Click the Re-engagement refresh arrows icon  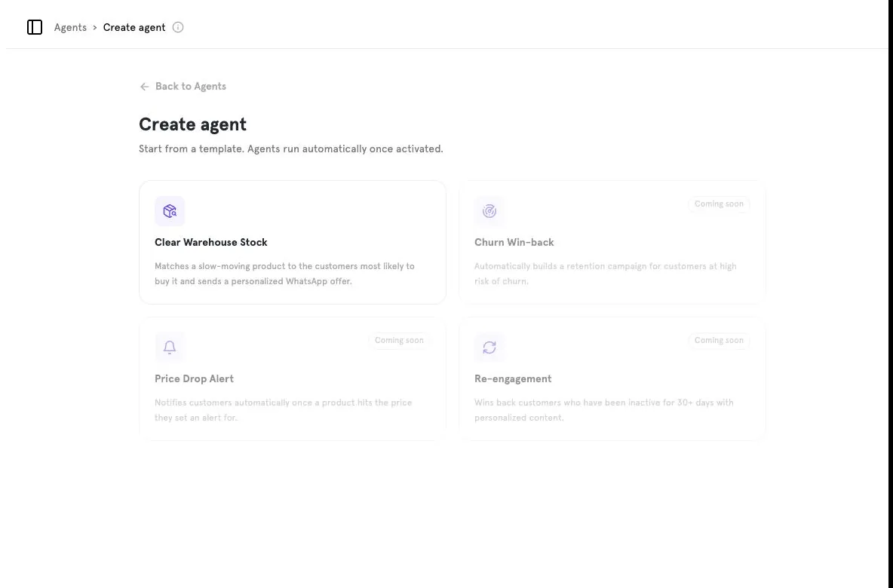pos(489,348)
